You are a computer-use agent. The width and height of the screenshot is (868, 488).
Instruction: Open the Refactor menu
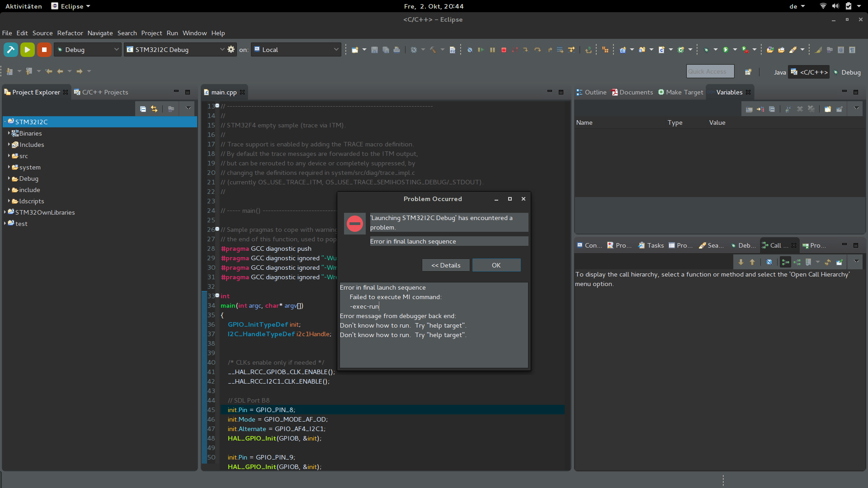(x=70, y=33)
